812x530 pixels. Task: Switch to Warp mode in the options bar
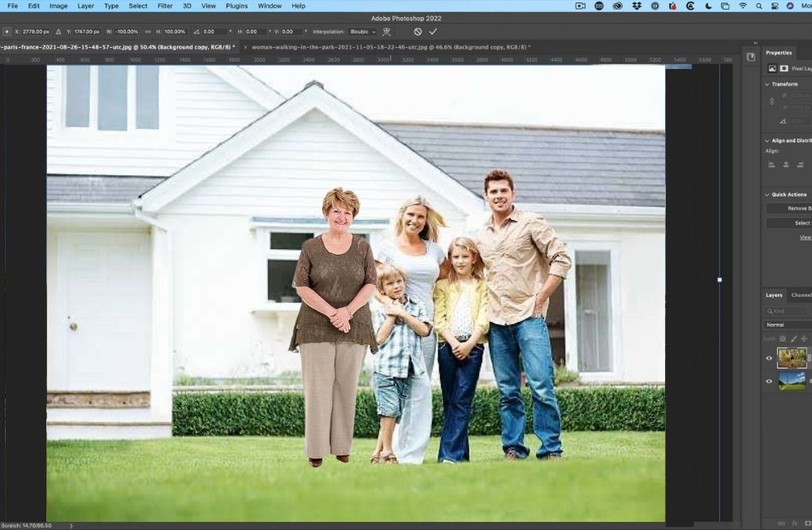click(387, 32)
